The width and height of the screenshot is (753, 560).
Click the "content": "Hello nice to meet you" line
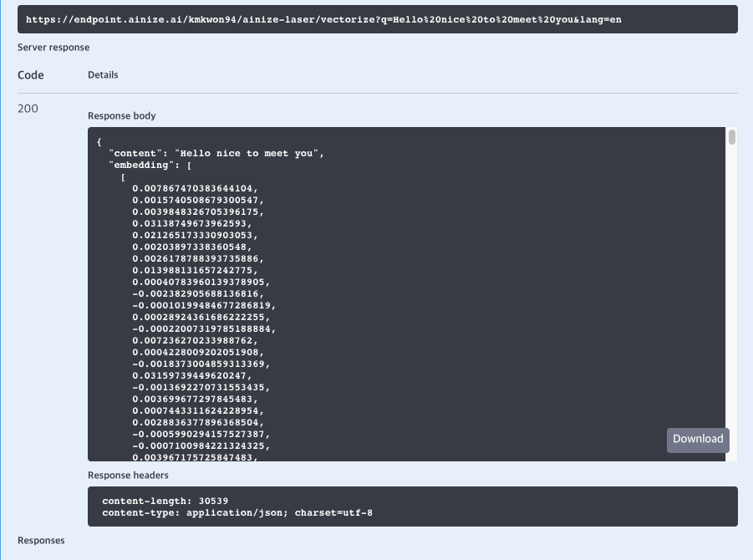tap(216, 153)
